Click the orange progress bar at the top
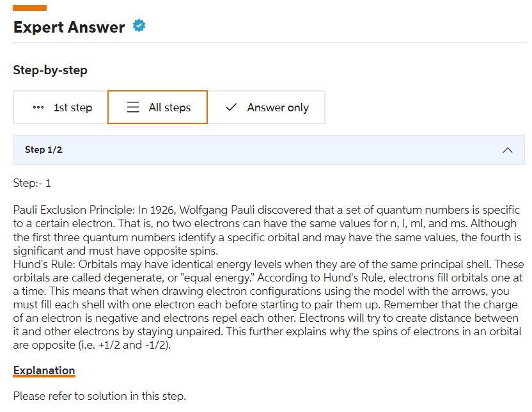The height and width of the screenshot is (412, 532). click(x=28, y=8)
